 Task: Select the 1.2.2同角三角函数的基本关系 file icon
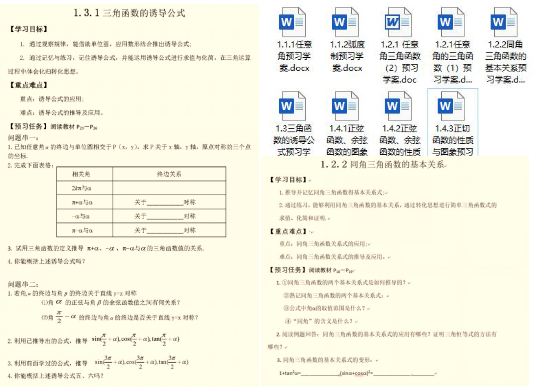pos(504,22)
